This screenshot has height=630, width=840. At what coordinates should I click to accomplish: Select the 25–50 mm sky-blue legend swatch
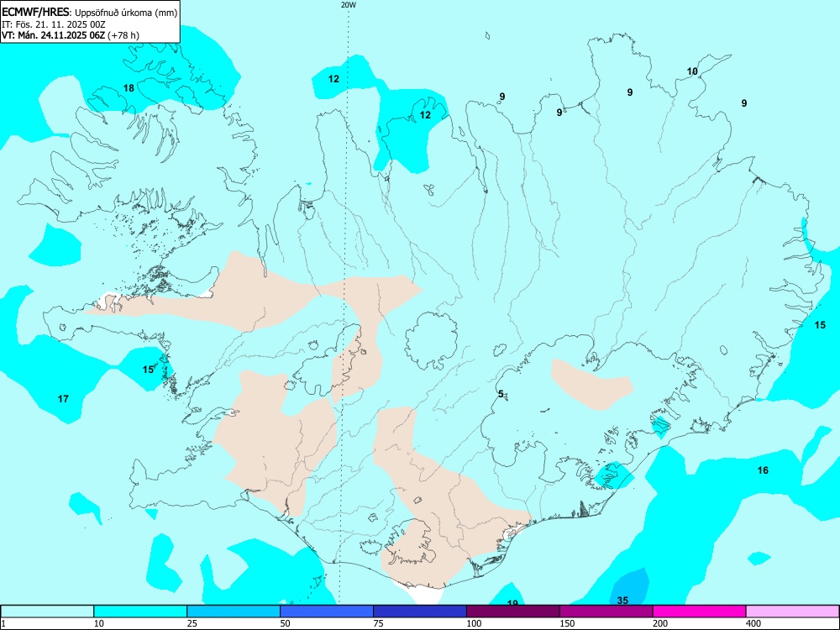click(x=234, y=612)
